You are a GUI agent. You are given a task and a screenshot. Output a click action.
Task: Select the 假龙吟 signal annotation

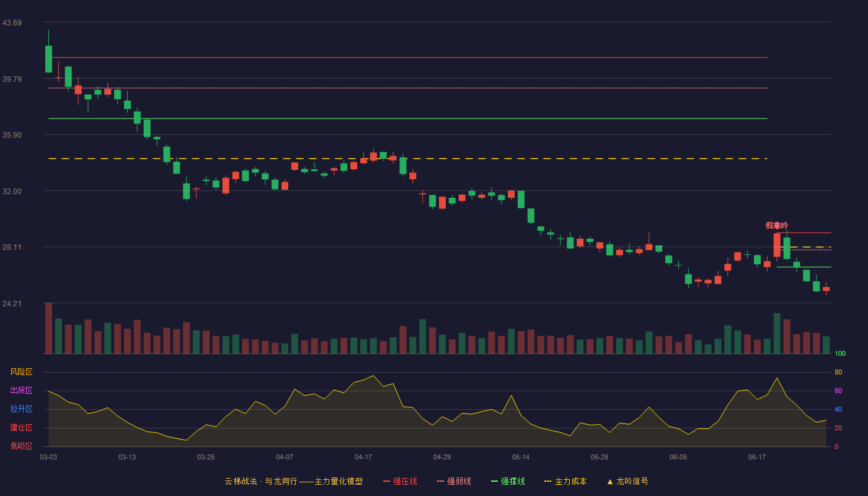pos(777,226)
